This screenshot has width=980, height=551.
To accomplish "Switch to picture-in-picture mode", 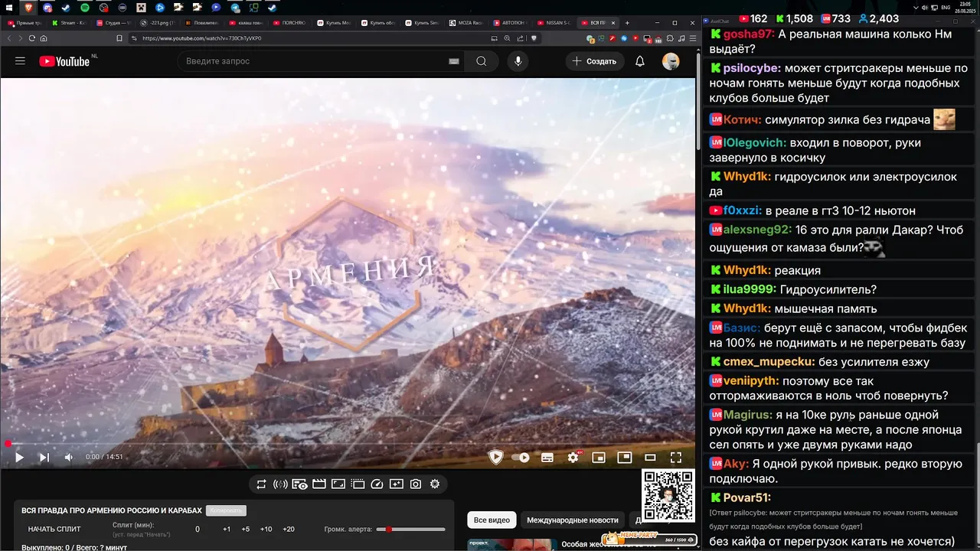I will (x=625, y=458).
